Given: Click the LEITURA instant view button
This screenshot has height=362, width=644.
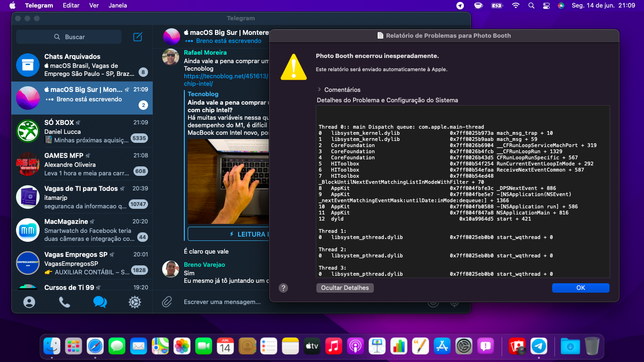Looking at the screenshot, I should [228, 234].
